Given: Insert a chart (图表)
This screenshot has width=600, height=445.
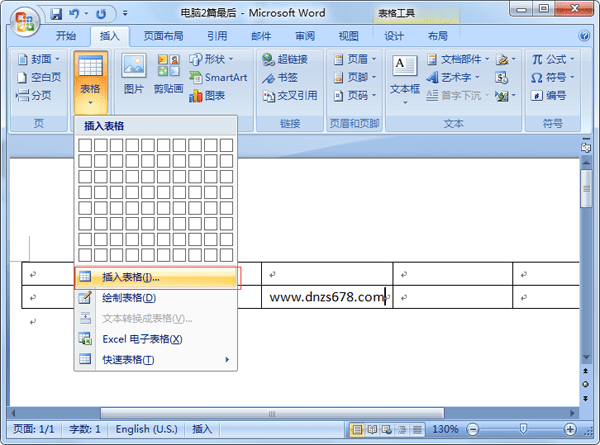Looking at the screenshot, I should point(207,96).
